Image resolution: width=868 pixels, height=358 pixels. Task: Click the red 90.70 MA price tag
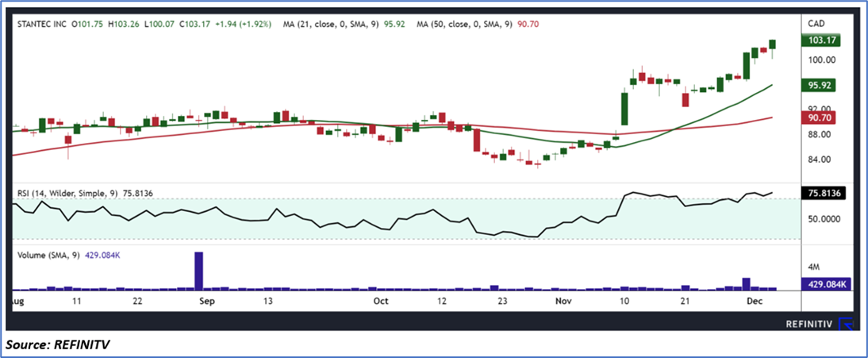click(820, 117)
